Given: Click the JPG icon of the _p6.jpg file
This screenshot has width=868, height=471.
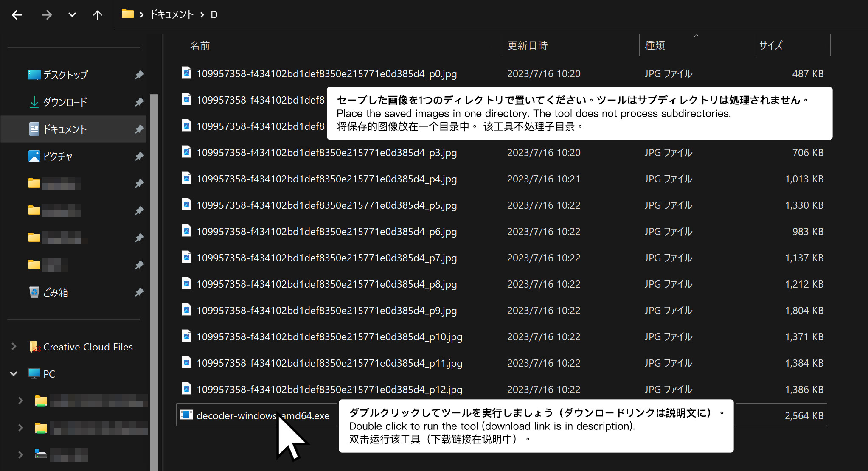Looking at the screenshot, I should click(186, 231).
